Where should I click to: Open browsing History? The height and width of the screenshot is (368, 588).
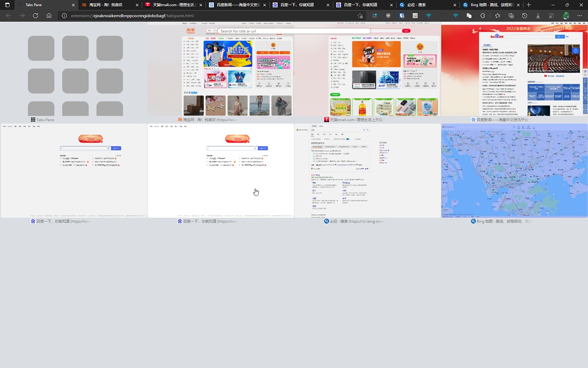click(525, 16)
